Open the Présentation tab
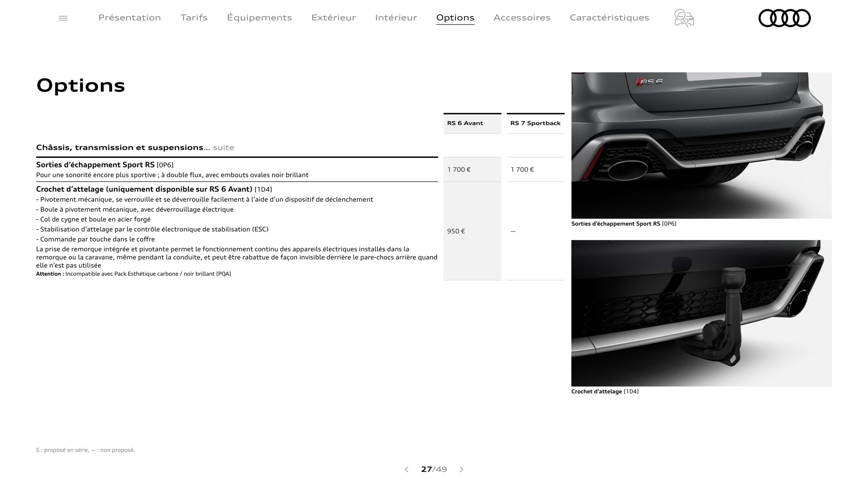The height and width of the screenshot is (488, 868). 129,17
